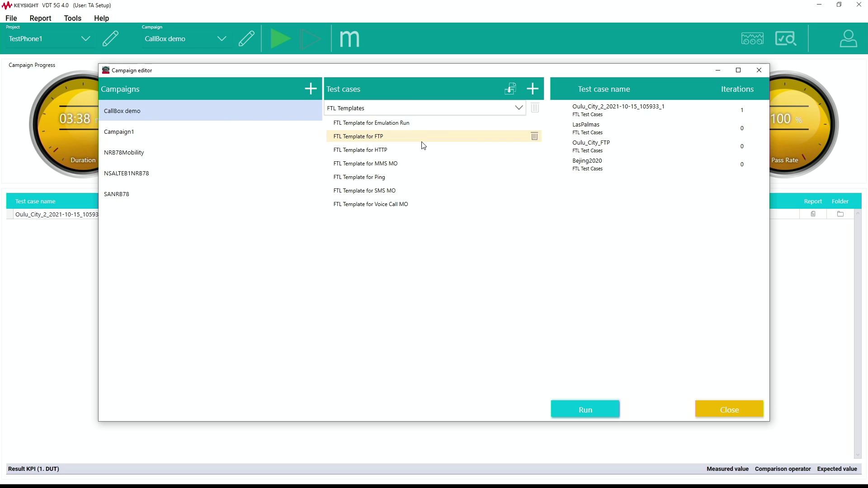
Task: Click the pencil icon to edit the campaign
Action: [x=246, y=39]
